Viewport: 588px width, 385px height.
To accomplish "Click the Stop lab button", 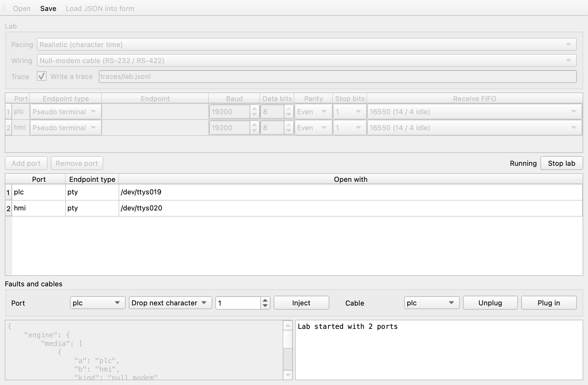I will (x=562, y=163).
